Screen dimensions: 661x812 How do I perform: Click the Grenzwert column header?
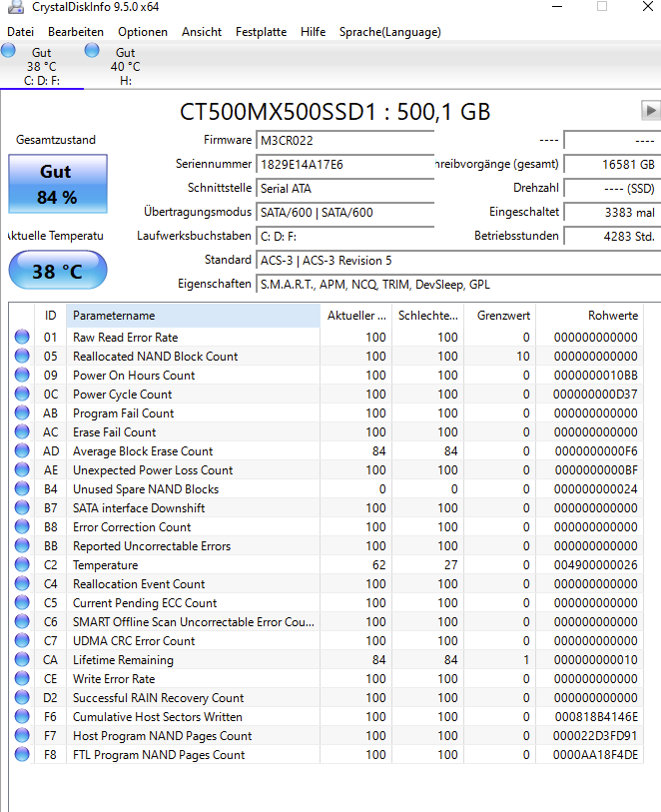pyautogui.click(x=499, y=316)
